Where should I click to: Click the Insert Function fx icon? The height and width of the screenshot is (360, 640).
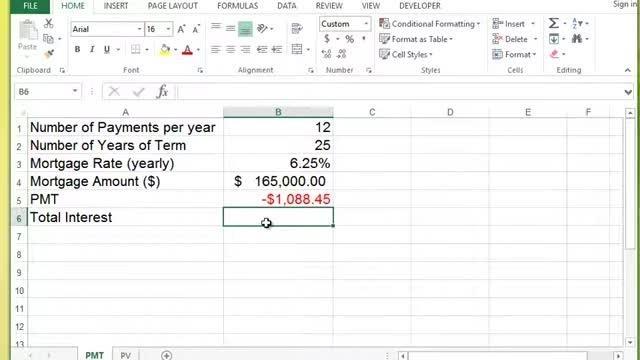tap(162, 91)
